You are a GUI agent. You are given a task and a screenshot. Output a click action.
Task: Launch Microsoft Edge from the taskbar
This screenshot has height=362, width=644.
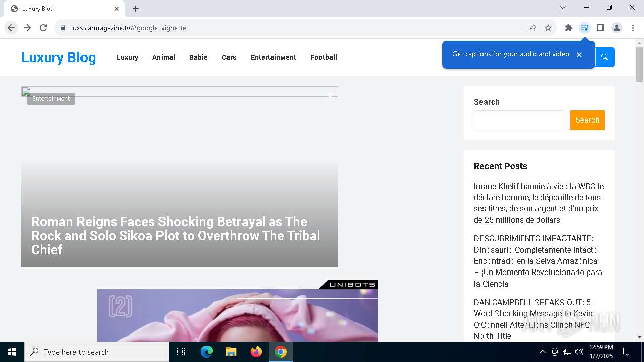207,352
